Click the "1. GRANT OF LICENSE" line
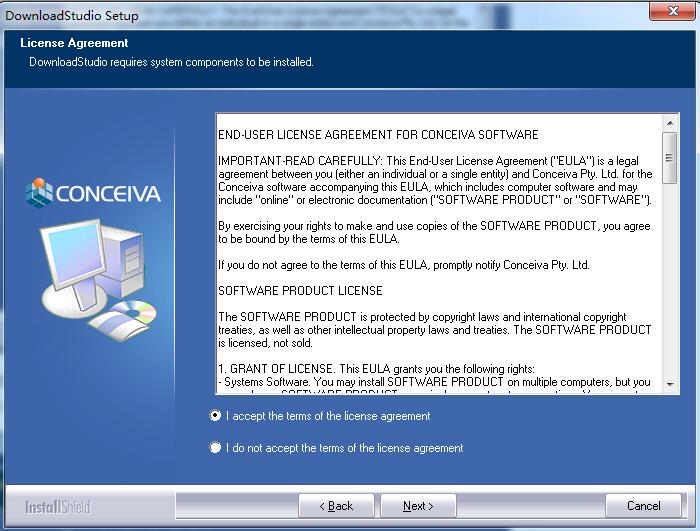The width and height of the screenshot is (700, 531). click(x=376, y=369)
